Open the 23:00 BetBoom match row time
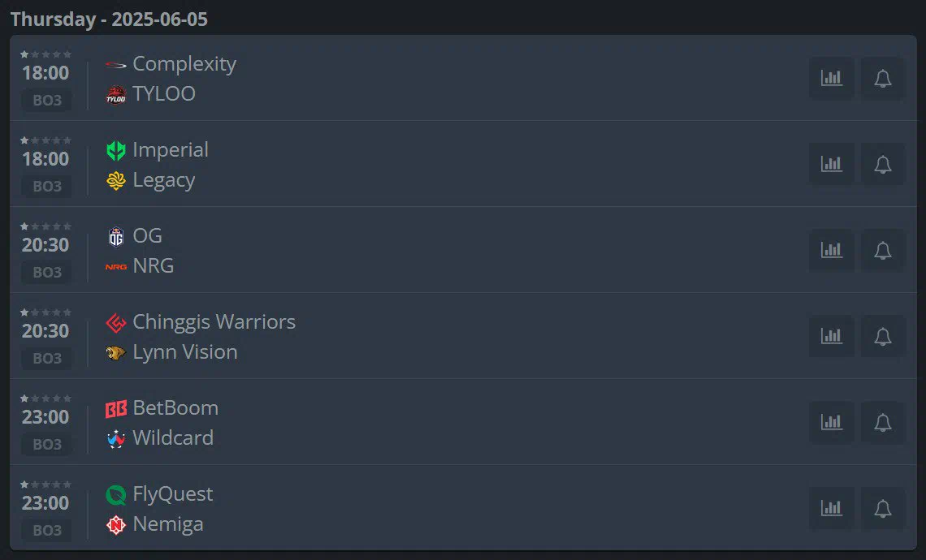The width and height of the screenshot is (926, 560). [x=45, y=417]
